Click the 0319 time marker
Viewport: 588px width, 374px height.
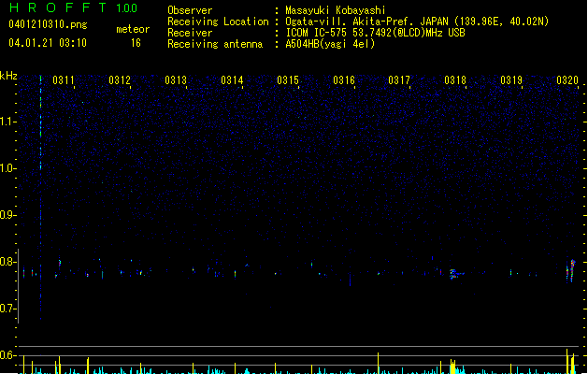[511, 80]
